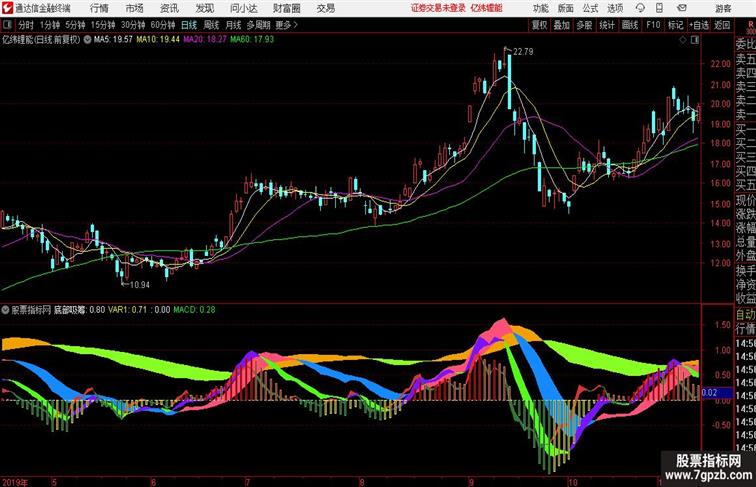Click the 22.79 high price label
Image resolution: width=756 pixels, height=487 pixels.
[x=523, y=52]
